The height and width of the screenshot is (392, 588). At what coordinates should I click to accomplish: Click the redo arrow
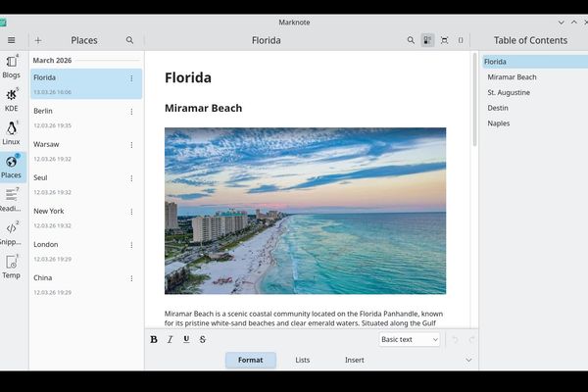point(471,339)
